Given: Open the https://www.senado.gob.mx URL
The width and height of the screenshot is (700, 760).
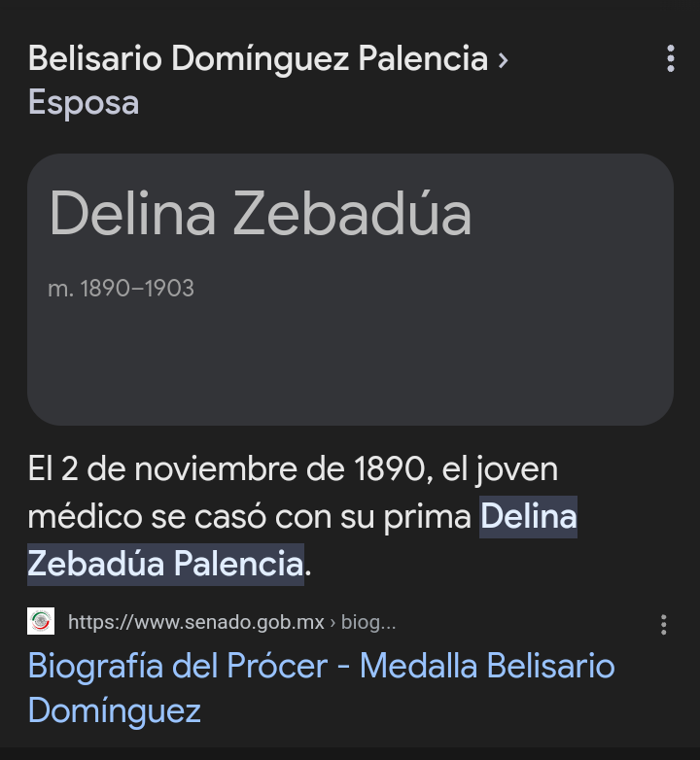Looking at the screenshot, I should [196, 623].
